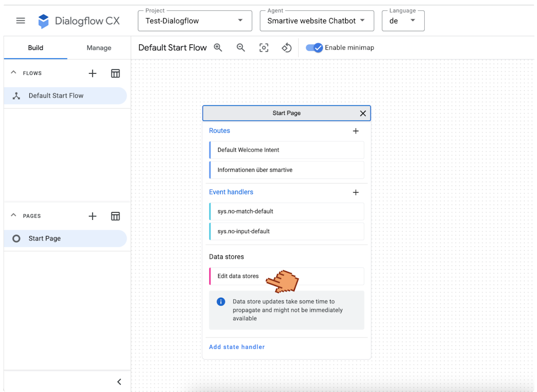Toggle the Enable minimap switch

[x=314, y=48]
